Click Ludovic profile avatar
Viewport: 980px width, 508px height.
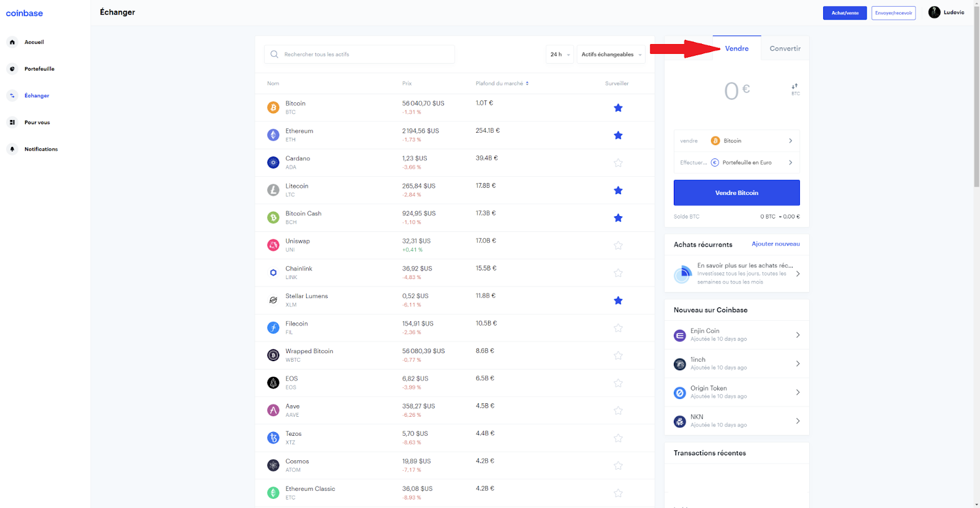(934, 12)
